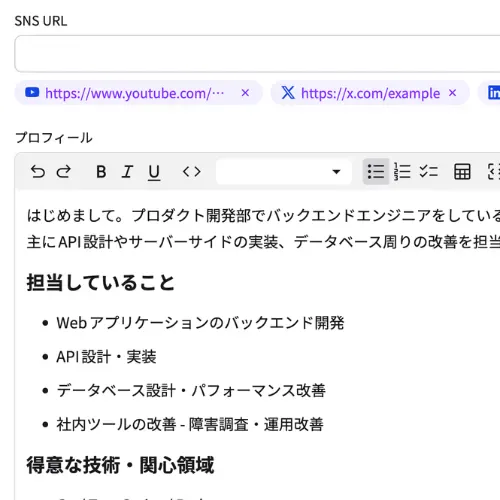Toggle inline code formatting

(x=192, y=172)
